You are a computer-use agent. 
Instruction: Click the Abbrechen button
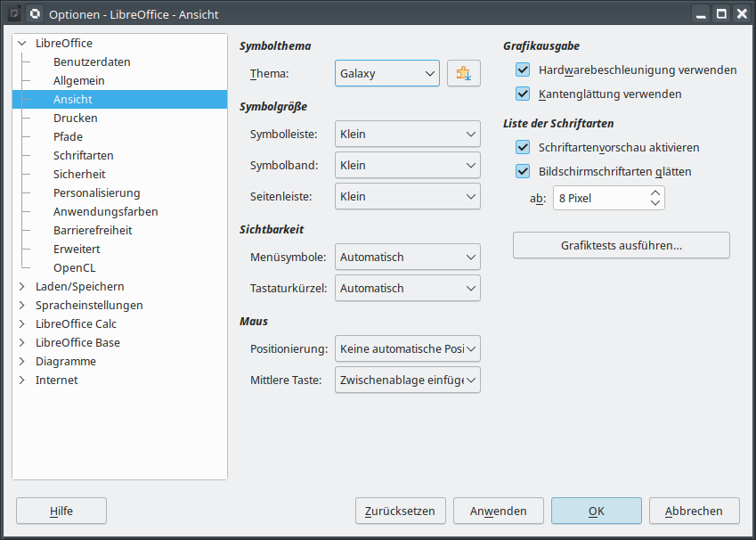[x=694, y=511]
